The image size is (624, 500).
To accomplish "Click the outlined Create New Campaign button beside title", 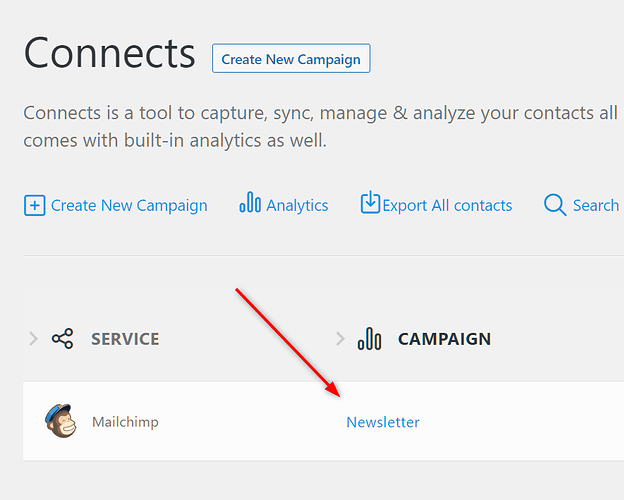I will 291,59.
